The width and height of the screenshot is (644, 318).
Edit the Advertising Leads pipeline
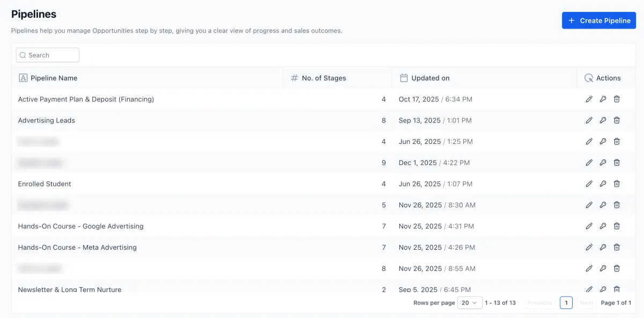coord(589,120)
